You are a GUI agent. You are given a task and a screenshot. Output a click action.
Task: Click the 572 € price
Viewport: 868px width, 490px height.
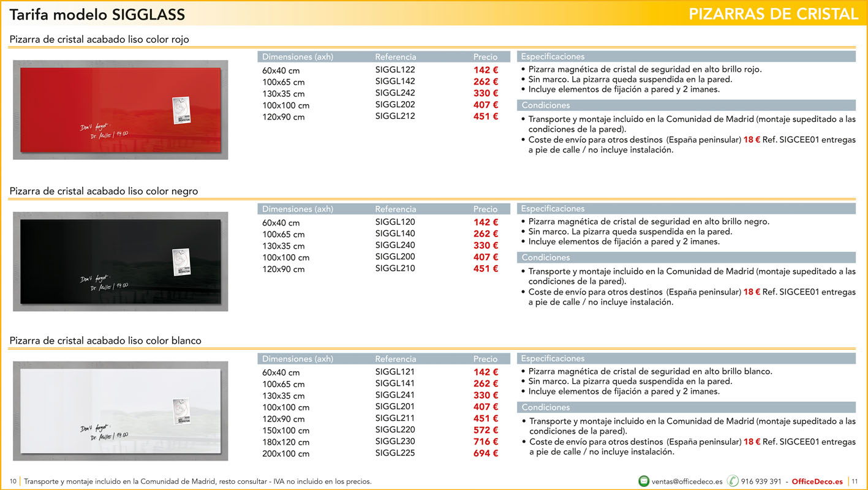(486, 430)
